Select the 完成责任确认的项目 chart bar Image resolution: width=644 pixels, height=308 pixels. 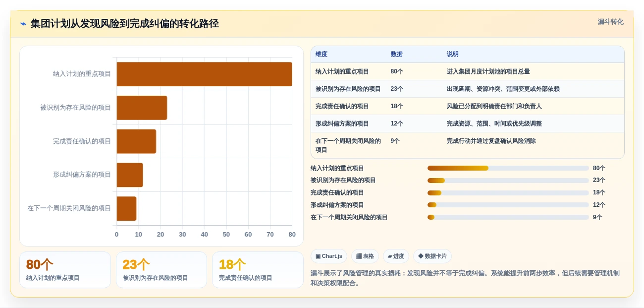pos(136,141)
